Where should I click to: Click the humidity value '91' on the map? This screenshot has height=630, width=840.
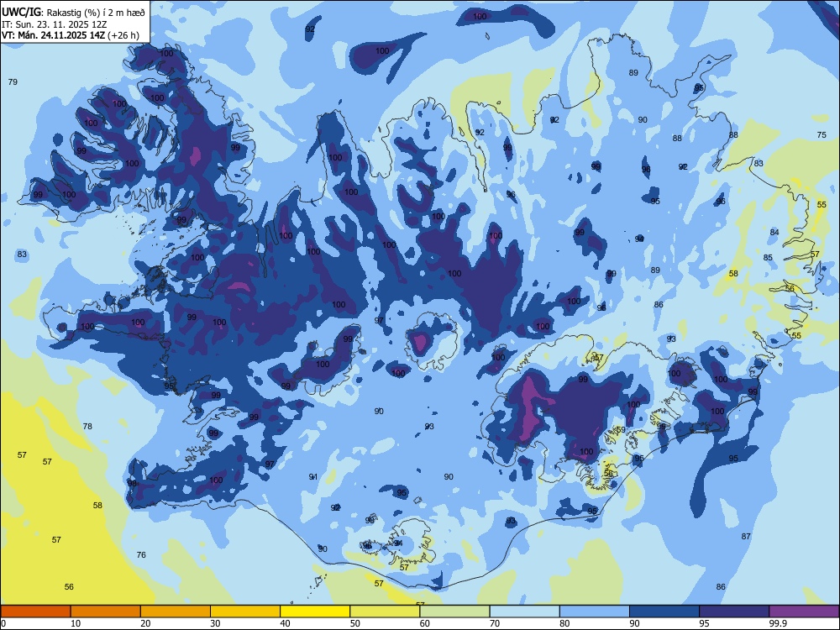313,477
